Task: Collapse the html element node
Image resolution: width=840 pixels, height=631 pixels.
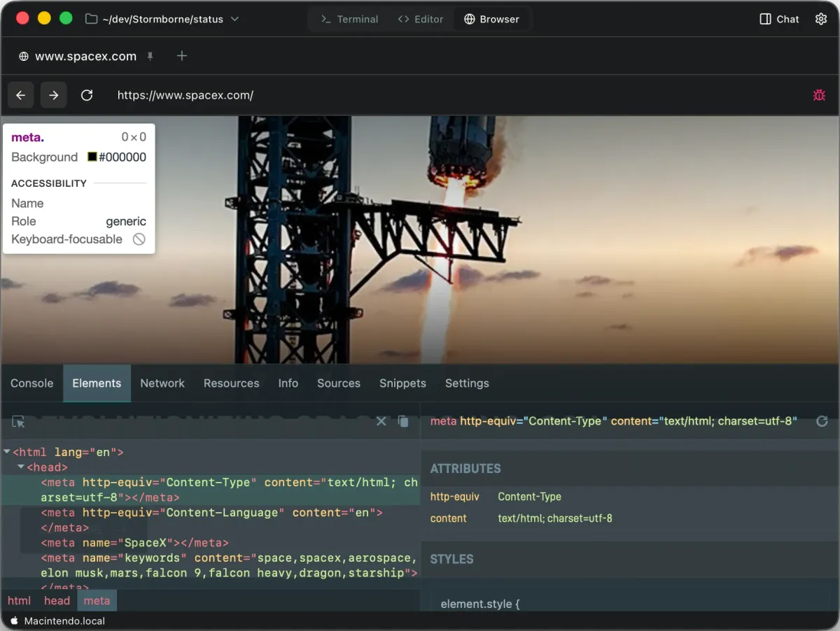Action: [6, 452]
